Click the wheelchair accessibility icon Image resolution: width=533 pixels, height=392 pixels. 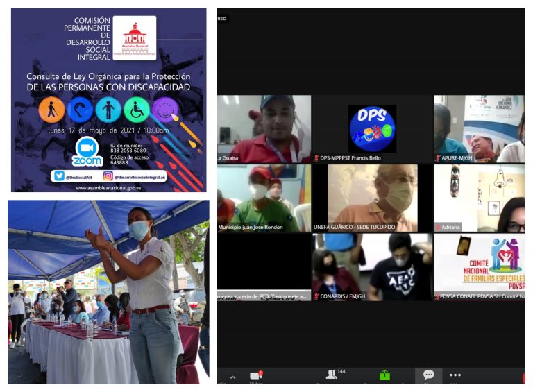pos(137,110)
